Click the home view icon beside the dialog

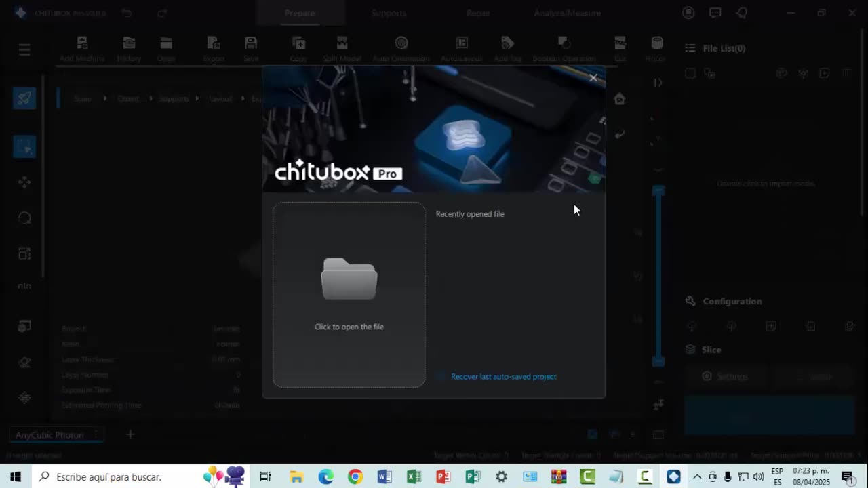619,99
